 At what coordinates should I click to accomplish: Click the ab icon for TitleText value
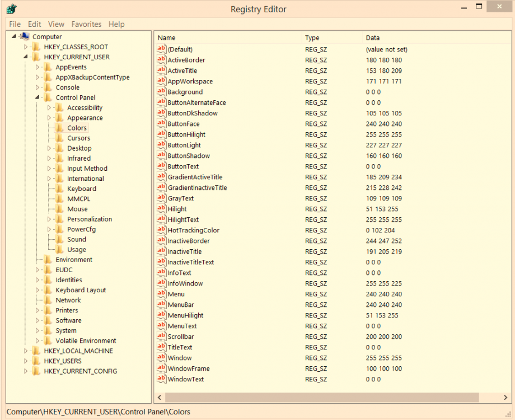pyautogui.click(x=161, y=347)
